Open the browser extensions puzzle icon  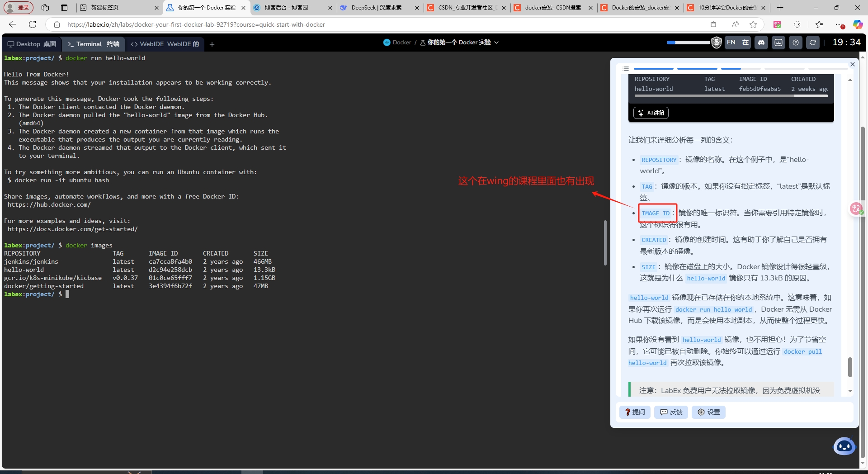[x=797, y=24]
